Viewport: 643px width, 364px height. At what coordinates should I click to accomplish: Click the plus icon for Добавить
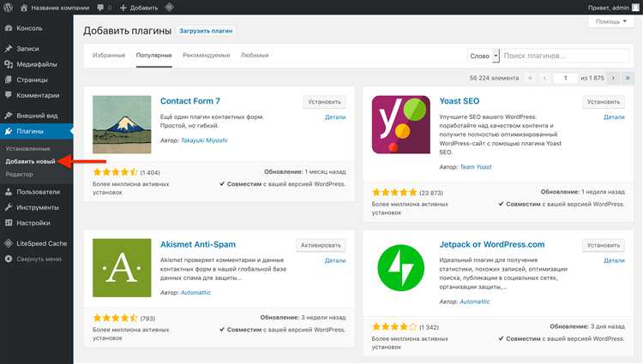tap(123, 8)
